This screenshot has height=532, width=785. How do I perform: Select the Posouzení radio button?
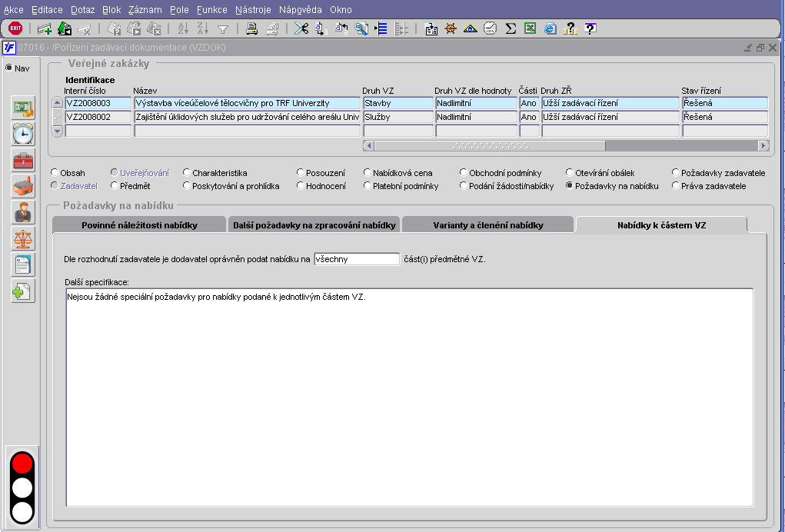(301, 173)
